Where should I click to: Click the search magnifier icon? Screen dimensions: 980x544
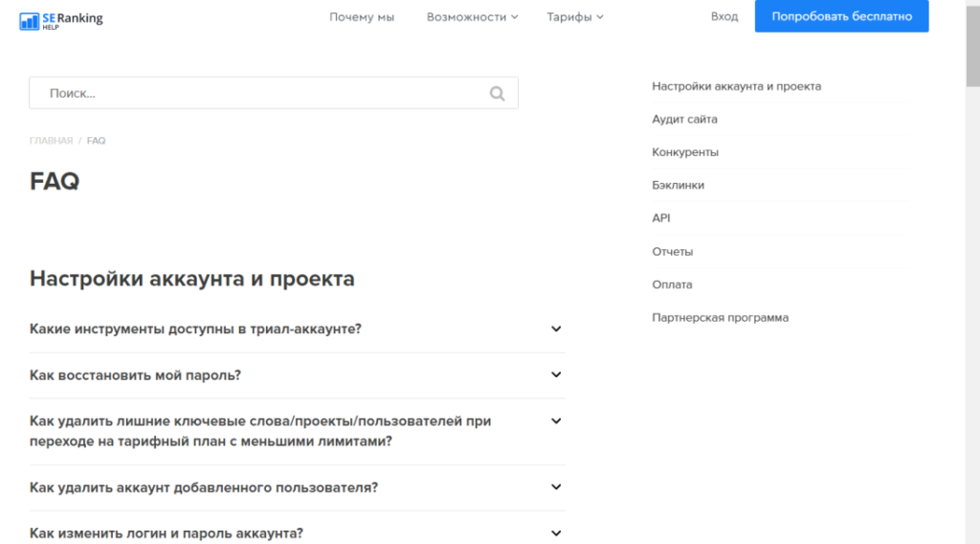[x=497, y=93]
